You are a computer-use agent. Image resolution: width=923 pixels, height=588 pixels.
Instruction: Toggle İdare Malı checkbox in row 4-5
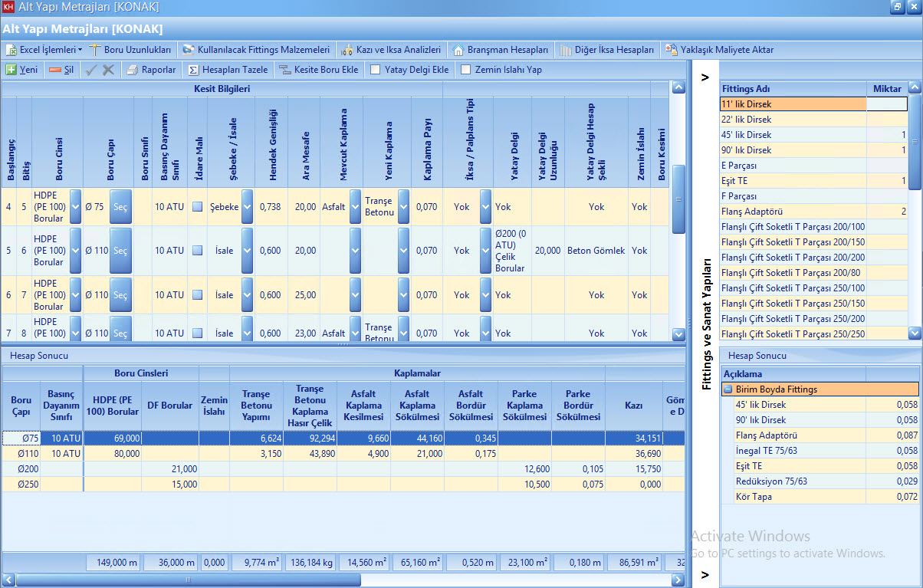tap(198, 206)
